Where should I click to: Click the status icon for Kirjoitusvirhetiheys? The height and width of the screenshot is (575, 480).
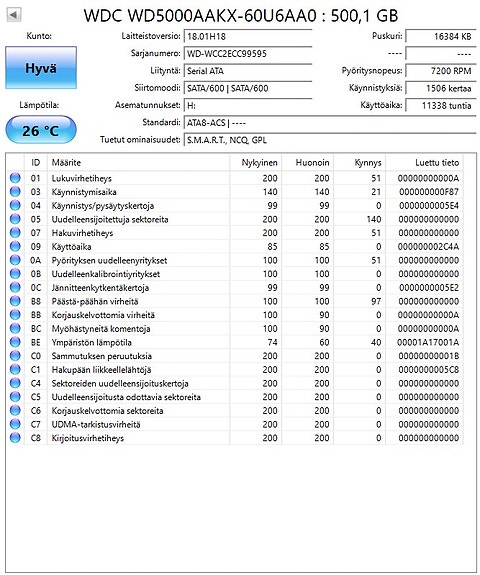[15, 438]
